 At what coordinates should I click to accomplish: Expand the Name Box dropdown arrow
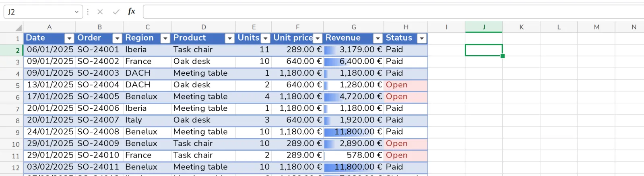[76, 12]
